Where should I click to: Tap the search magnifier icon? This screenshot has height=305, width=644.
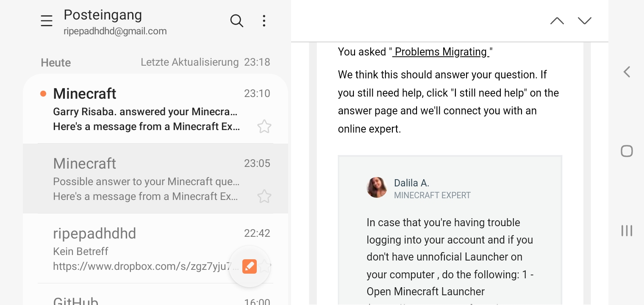point(236,21)
